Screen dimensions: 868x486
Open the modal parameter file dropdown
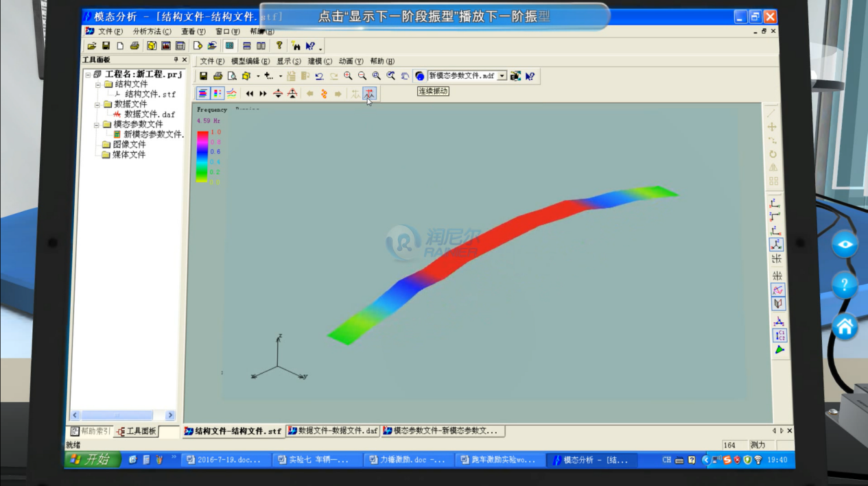[x=502, y=76]
